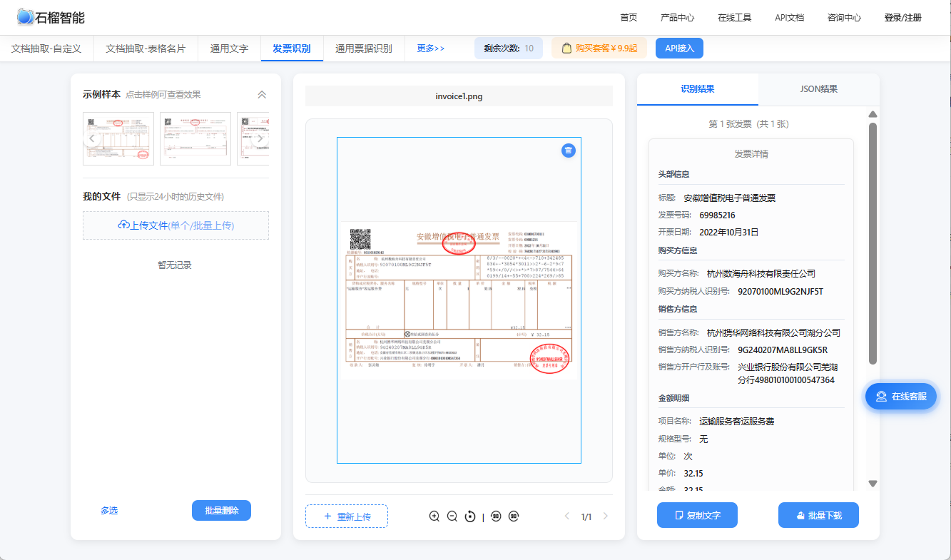The height and width of the screenshot is (560, 951).
Task: Delete the uploaded invoice using trash icon
Action: tap(568, 150)
